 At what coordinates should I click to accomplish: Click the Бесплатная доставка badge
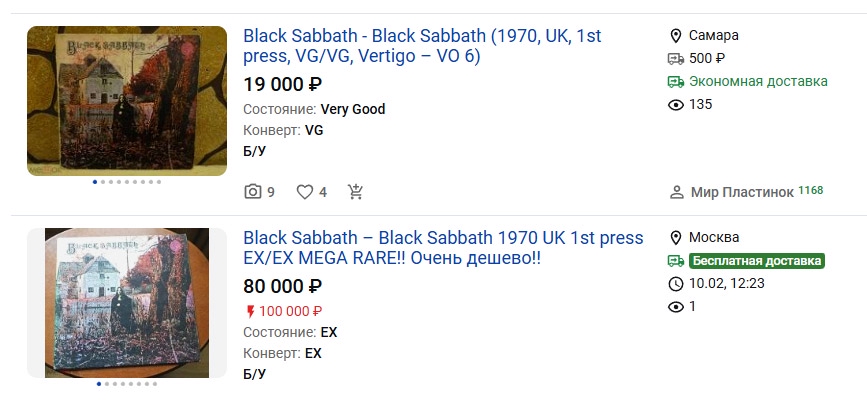(x=756, y=261)
